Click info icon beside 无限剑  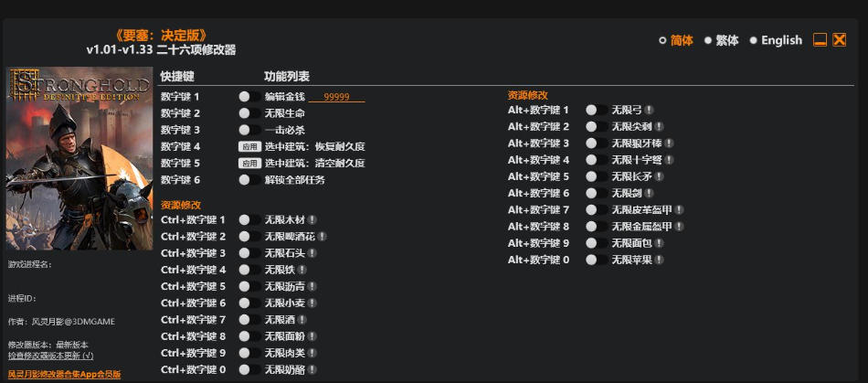click(649, 193)
